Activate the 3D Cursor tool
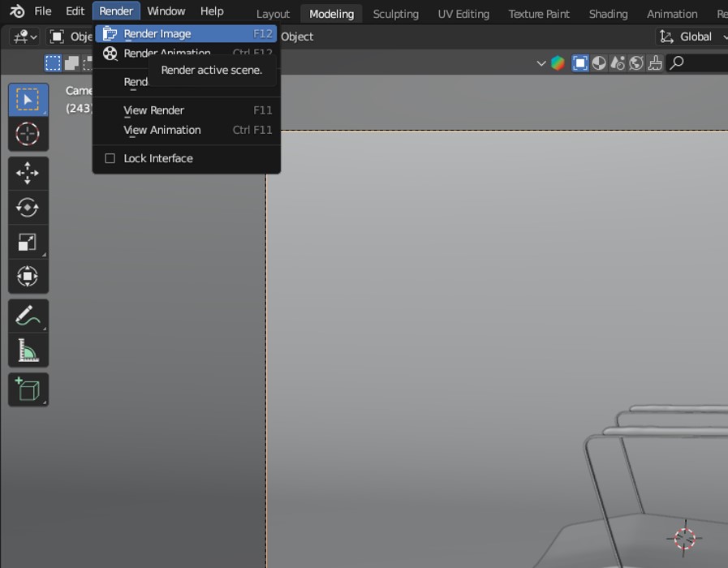The height and width of the screenshot is (568, 728). coord(28,134)
